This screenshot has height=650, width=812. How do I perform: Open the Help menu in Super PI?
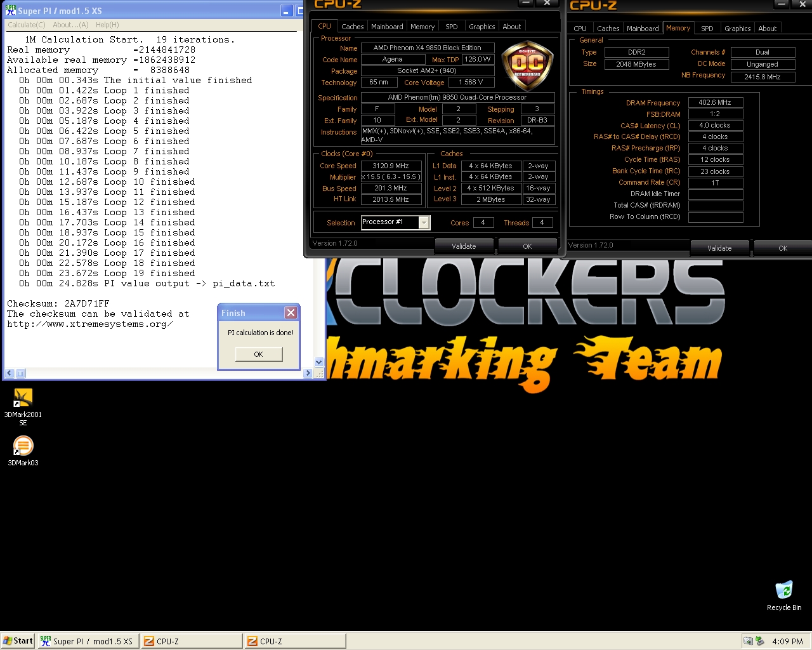[x=107, y=25]
